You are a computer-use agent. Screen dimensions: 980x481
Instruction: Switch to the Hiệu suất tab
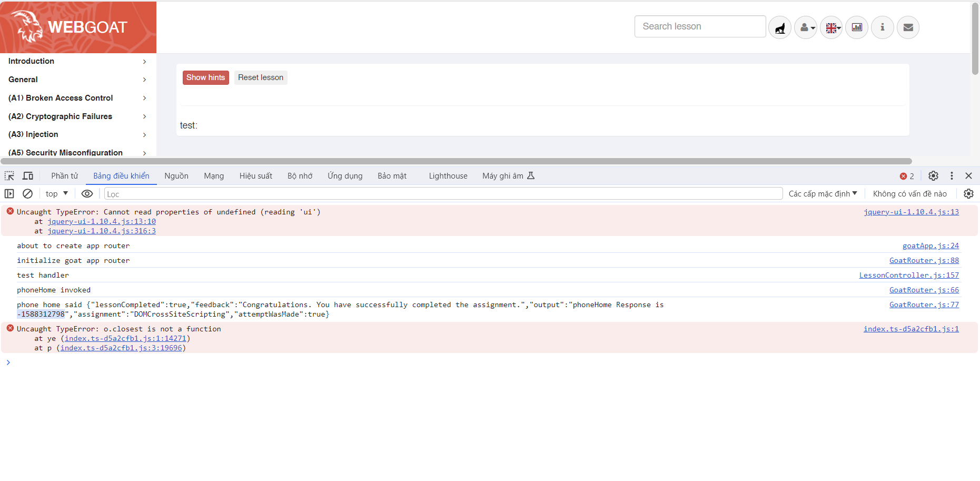point(256,176)
